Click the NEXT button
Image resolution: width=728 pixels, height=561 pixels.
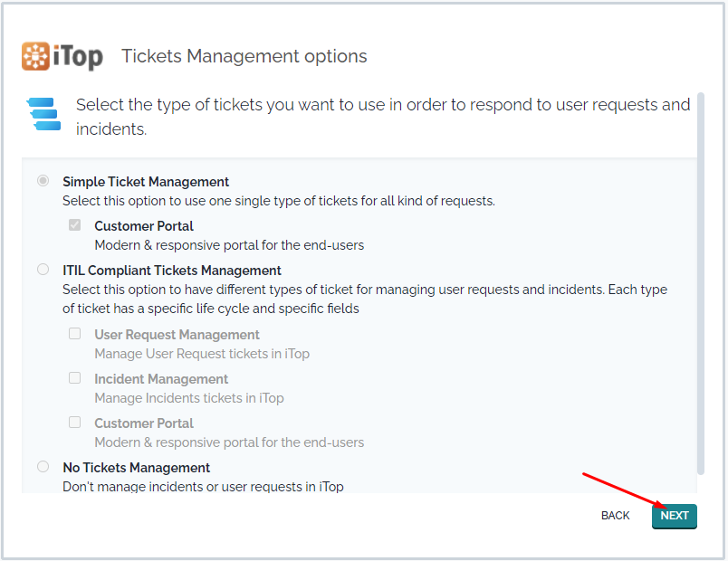point(675,516)
